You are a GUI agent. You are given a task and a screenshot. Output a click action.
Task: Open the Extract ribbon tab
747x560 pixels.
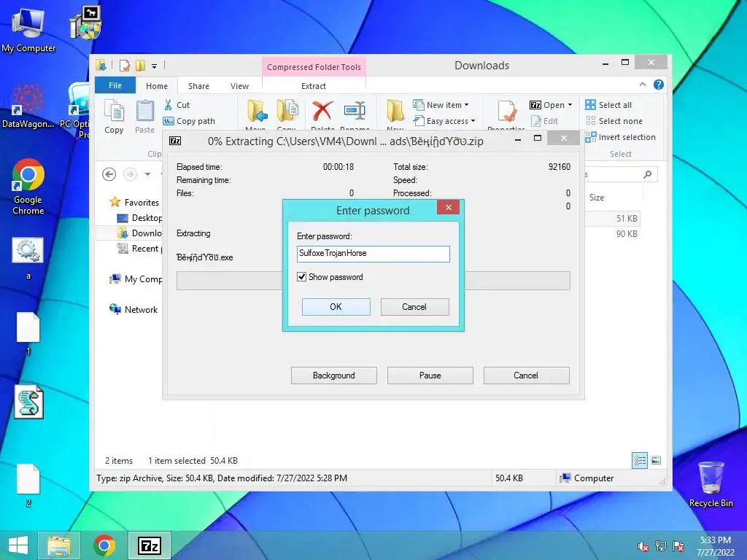click(x=314, y=86)
